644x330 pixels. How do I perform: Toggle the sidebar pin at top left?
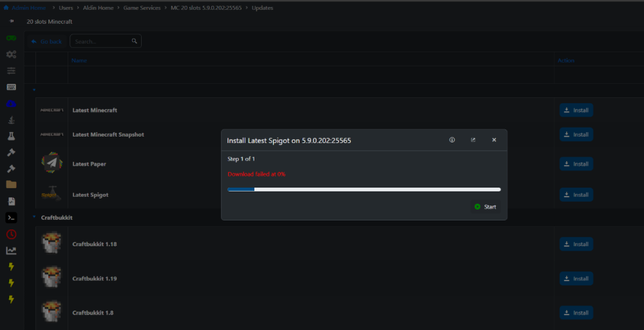12,21
